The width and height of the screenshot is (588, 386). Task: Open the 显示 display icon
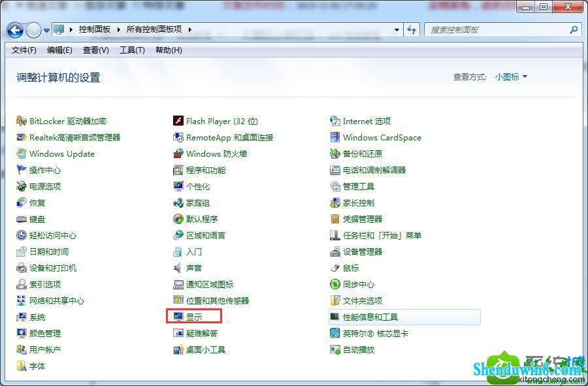point(178,317)
